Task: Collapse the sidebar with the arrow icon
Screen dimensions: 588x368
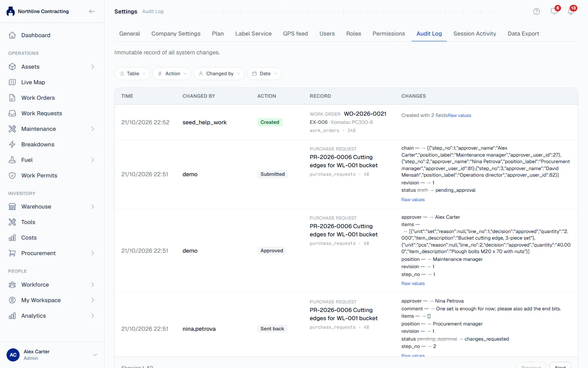Action: tap(92, 11)
